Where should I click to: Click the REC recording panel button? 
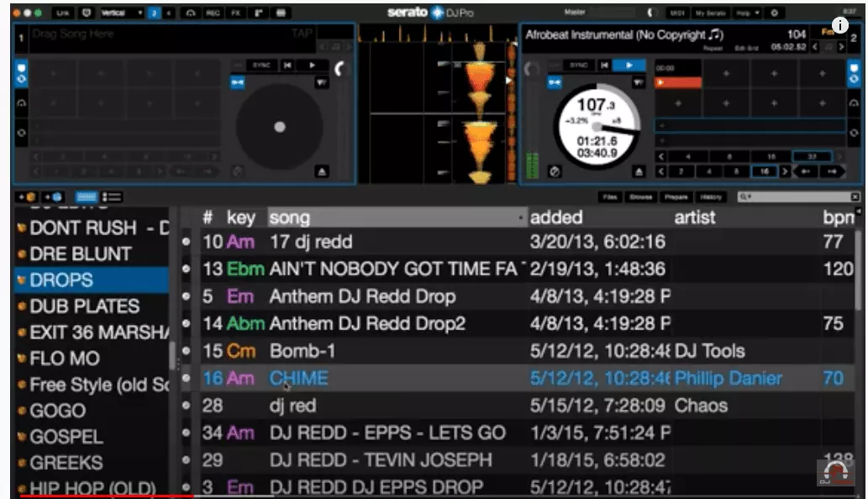tap(213, 13)
